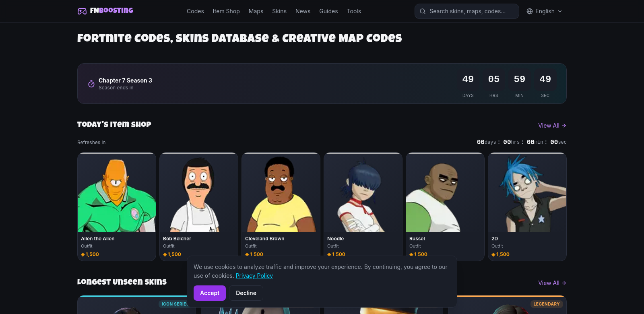Click the Longest Unseen Skins heading
This screenshot has width=644, height=314.
(x=122, y=282)
